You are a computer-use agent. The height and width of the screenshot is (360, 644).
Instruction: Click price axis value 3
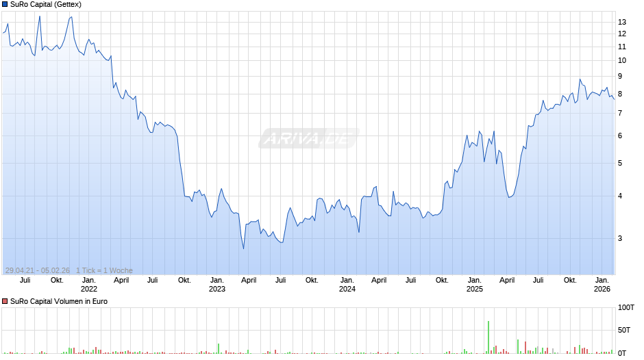point(620,238)
